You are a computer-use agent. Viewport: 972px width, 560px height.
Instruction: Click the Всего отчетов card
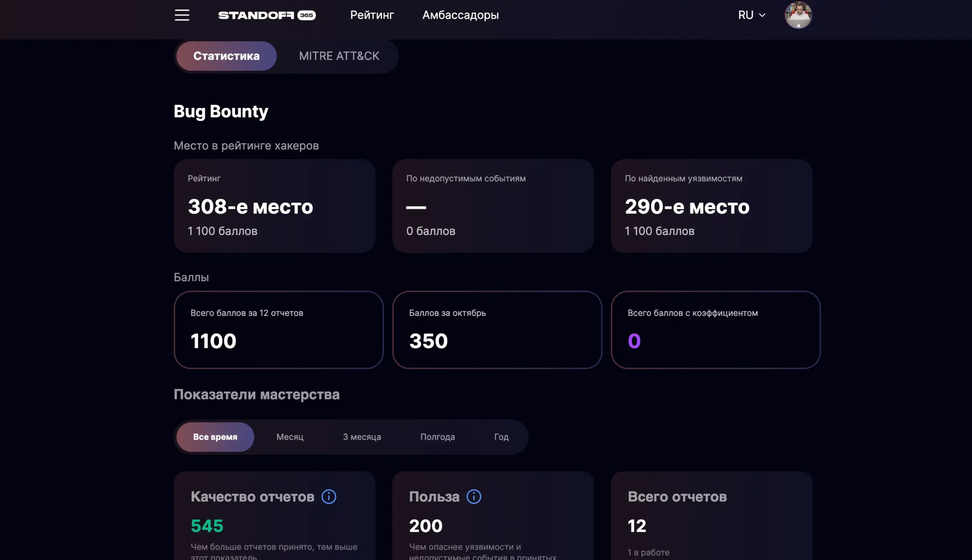pyautogui.click(x=711, y=515)
